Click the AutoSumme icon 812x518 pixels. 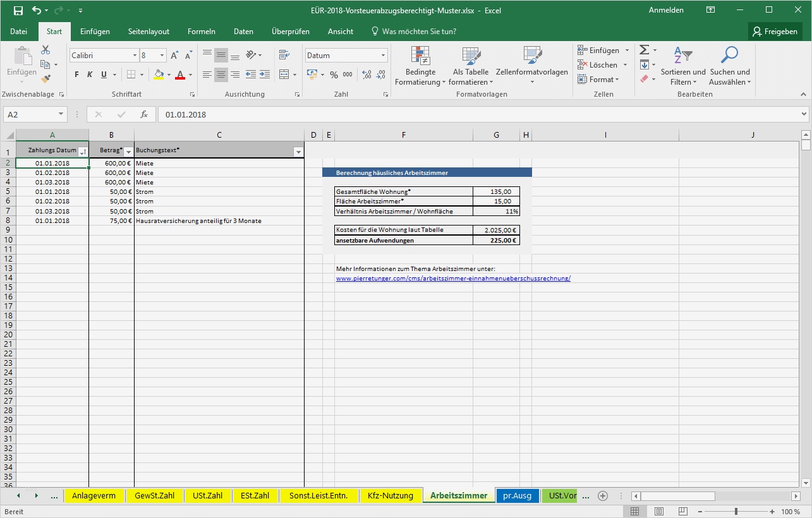click(x=644, y=49)
